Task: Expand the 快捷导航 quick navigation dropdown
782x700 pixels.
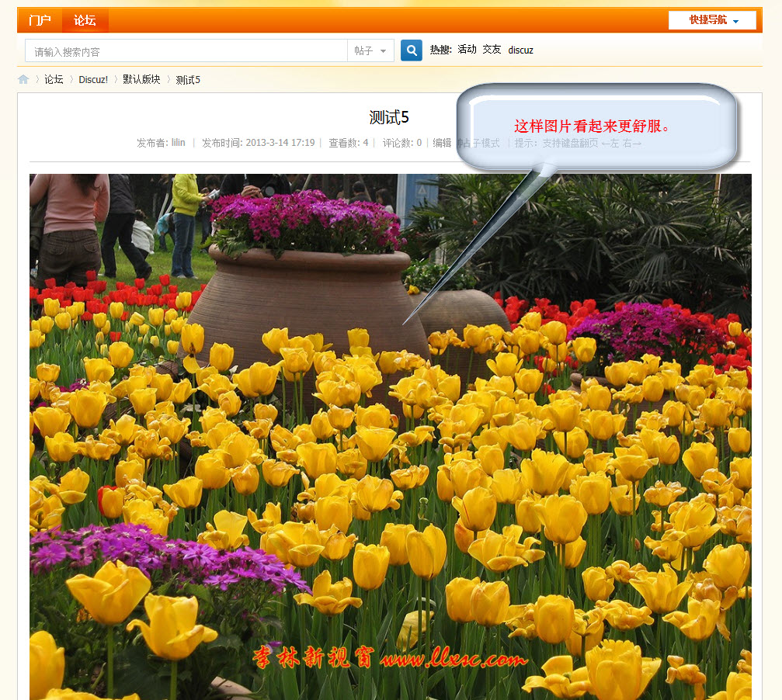Action: point(713,20)
